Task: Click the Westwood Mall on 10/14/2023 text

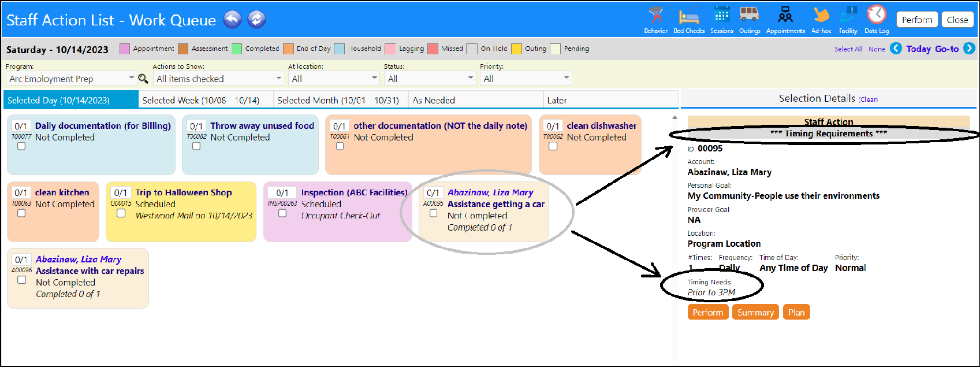Action: point(194,216)
